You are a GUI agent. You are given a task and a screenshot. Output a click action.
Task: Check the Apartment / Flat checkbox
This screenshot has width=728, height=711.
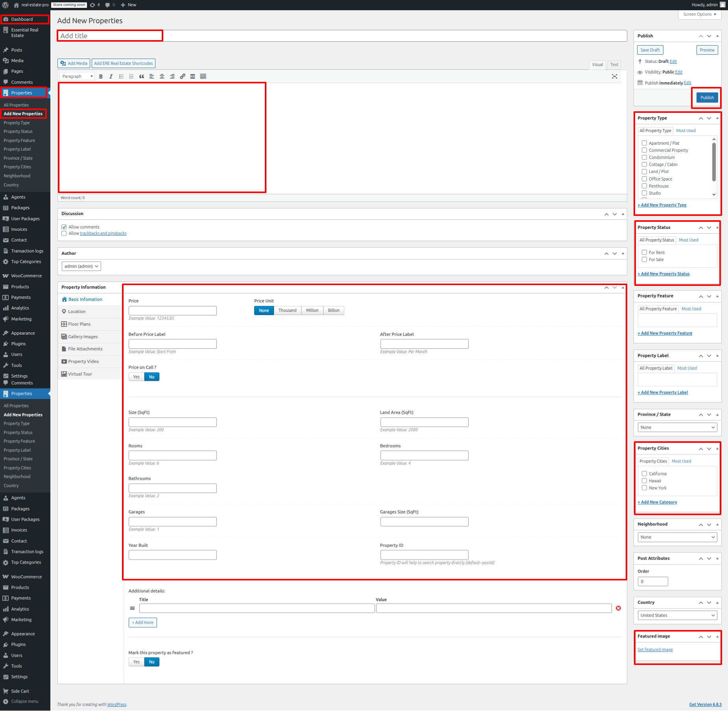[644, 143]
